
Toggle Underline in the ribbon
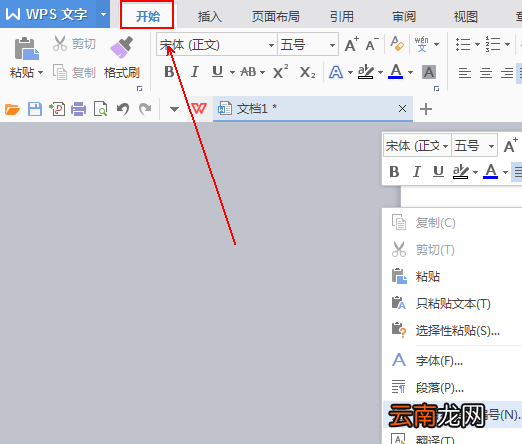[217, 72]
